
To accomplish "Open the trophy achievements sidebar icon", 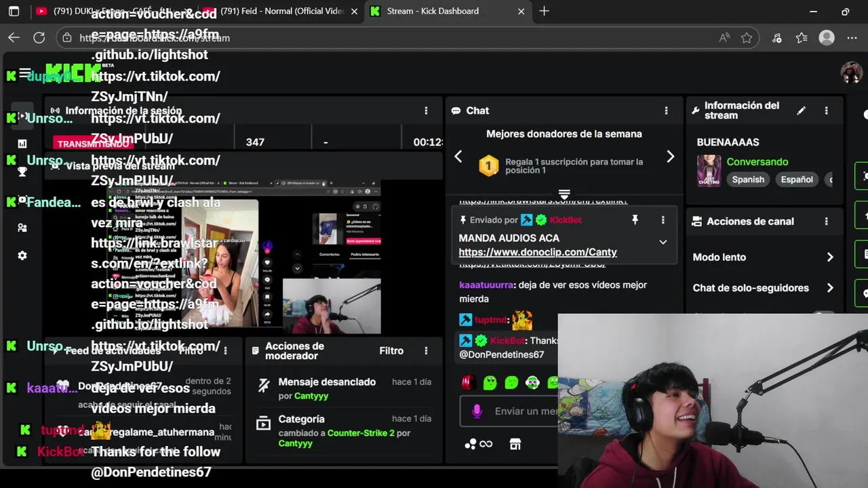I will tap(22, 172).
